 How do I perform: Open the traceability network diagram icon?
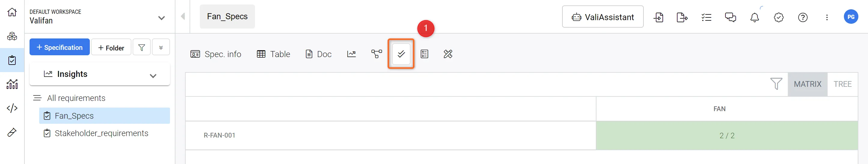(x=376, y=54)
